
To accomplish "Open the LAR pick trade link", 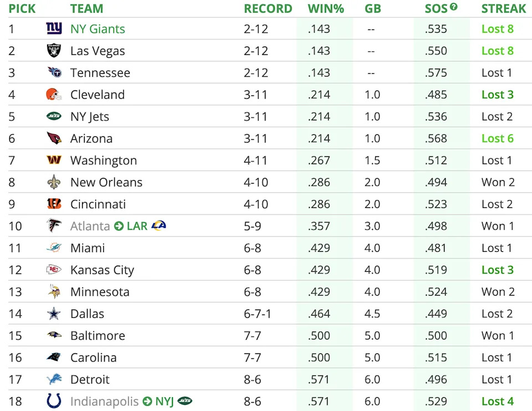I will (x=137, y=226).
